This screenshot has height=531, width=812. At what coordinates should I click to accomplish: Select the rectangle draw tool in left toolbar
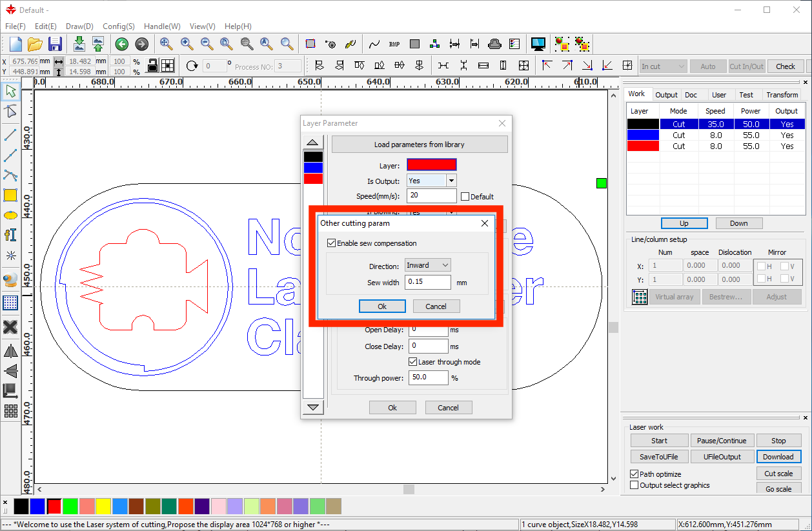pyautogui.click(x=10, y=195)
